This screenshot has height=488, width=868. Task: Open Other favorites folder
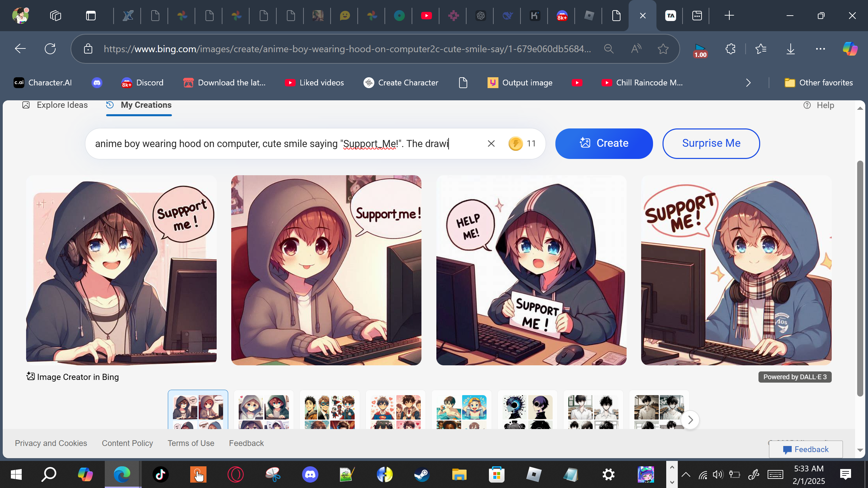(818, 83)
